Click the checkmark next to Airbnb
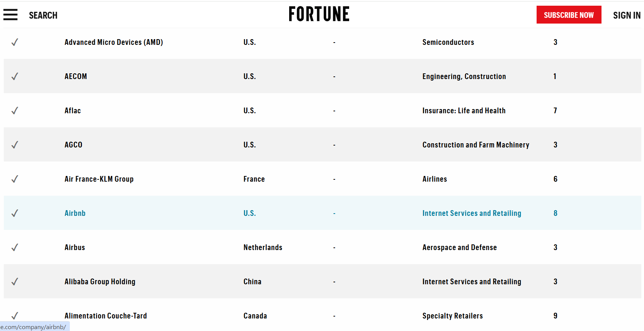 (15, 213)
